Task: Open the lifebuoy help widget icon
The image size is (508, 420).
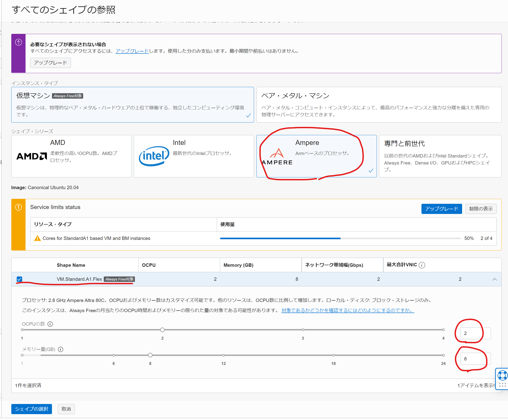Action: pyautogui.click(x=502, y=376)
